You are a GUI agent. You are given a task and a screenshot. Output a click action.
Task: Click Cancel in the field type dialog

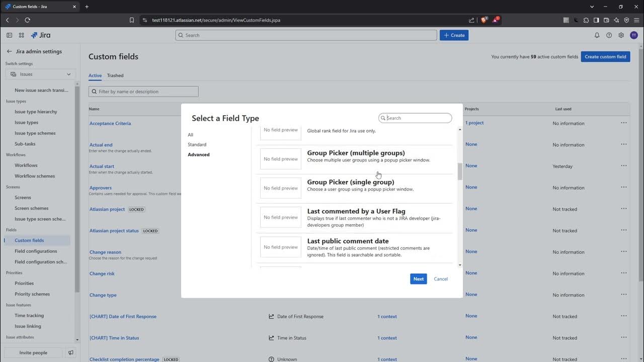[441, 279]
